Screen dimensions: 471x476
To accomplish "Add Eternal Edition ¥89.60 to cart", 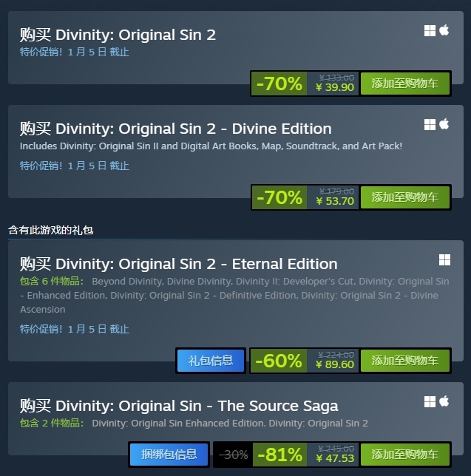I will (x=404, y=361).
